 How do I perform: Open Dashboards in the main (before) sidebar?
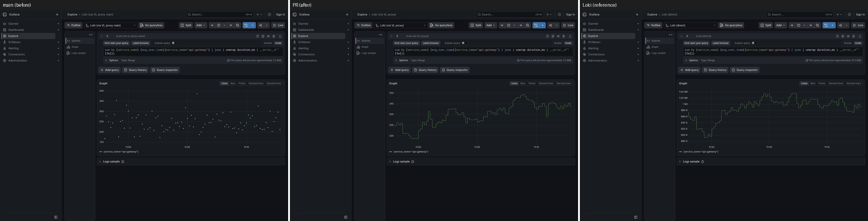pos(16,30)
